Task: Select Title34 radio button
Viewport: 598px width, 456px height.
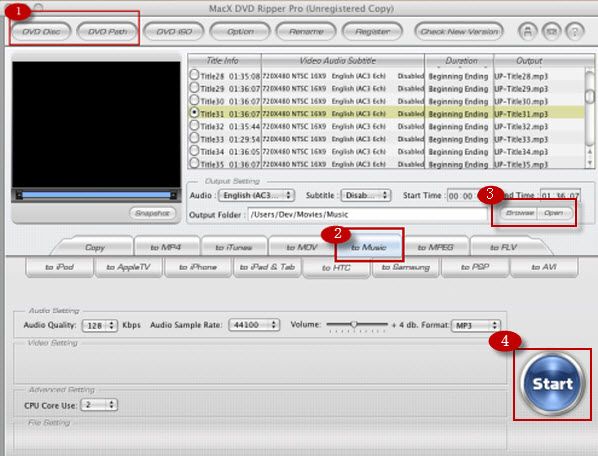Action: [194, 151]
